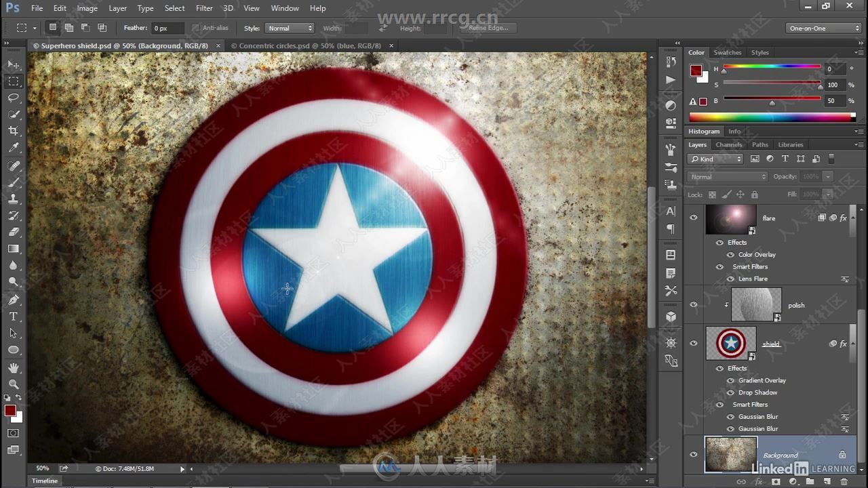Select the Path Selection tool
This screenshot has width=868, height=488.
pos(14,333)
